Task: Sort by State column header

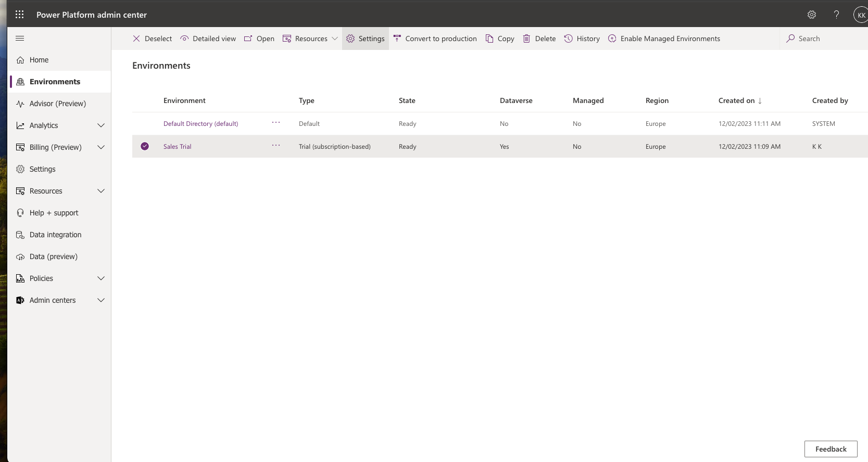Action: click(x=407, y=100)
